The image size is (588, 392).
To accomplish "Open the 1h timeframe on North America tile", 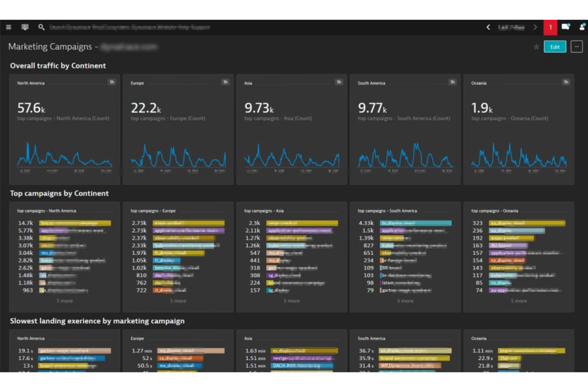I will coord(112,82).
